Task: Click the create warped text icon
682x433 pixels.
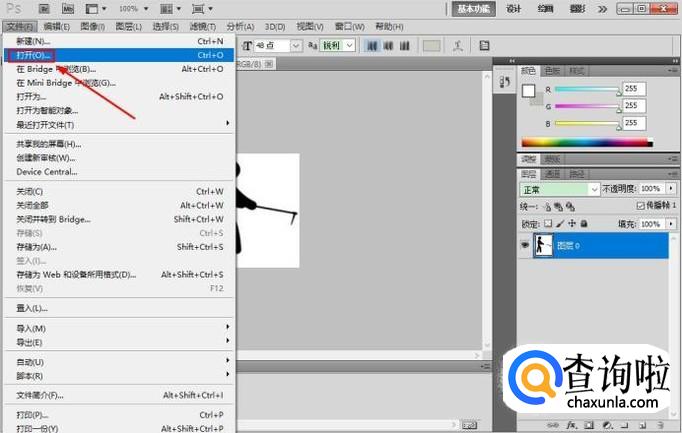Action: [458, 46]
